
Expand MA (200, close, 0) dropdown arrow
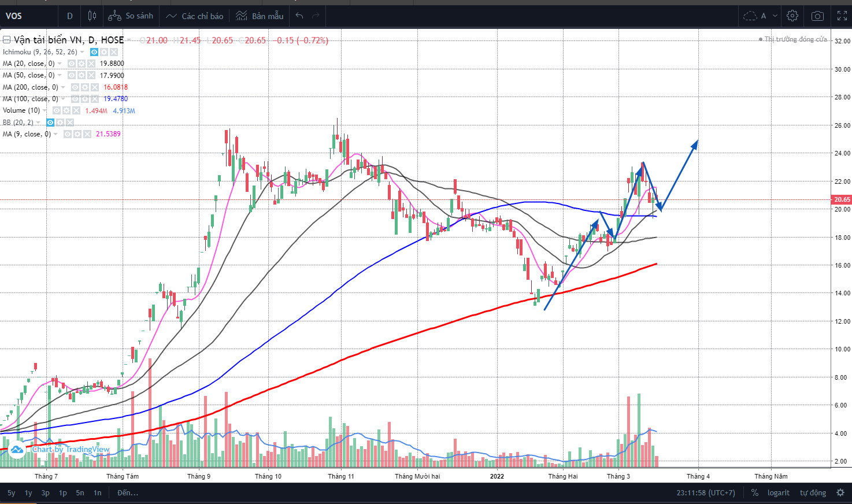[64, 87]
